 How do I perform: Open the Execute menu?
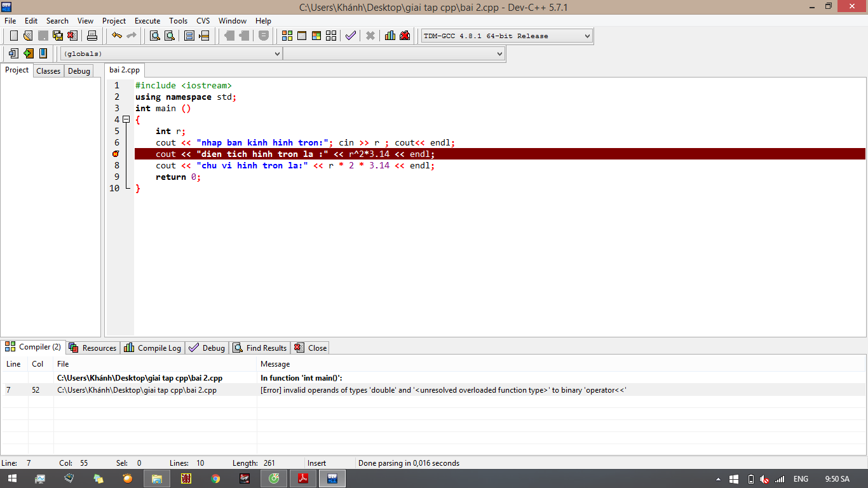click(147, 21)
